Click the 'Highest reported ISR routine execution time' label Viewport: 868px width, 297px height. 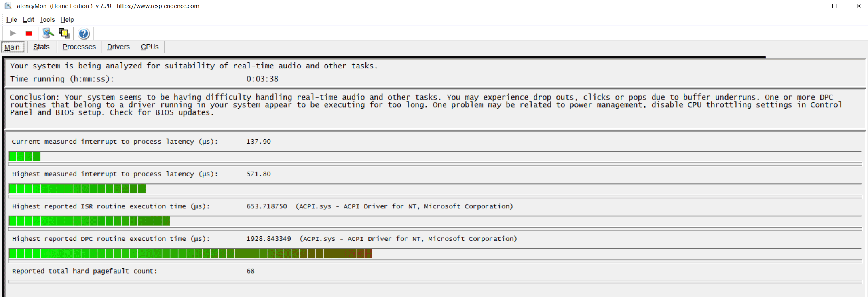tap(111, 206)
